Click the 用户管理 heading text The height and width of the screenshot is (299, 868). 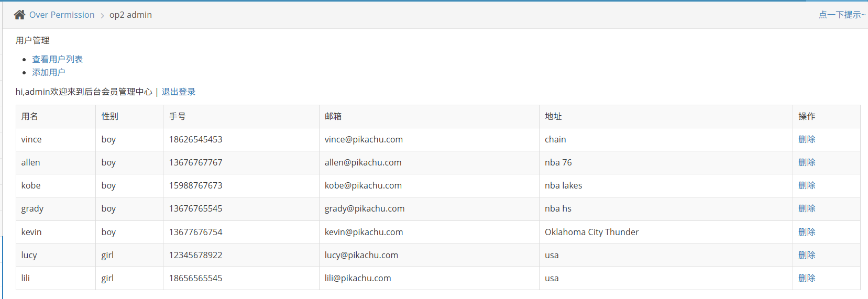[x=32, y=40]
